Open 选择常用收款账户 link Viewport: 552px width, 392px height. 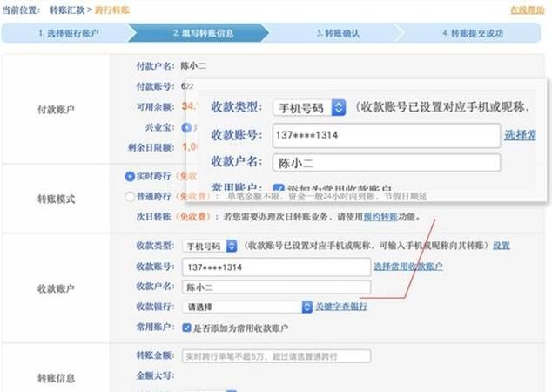[408, 267]
